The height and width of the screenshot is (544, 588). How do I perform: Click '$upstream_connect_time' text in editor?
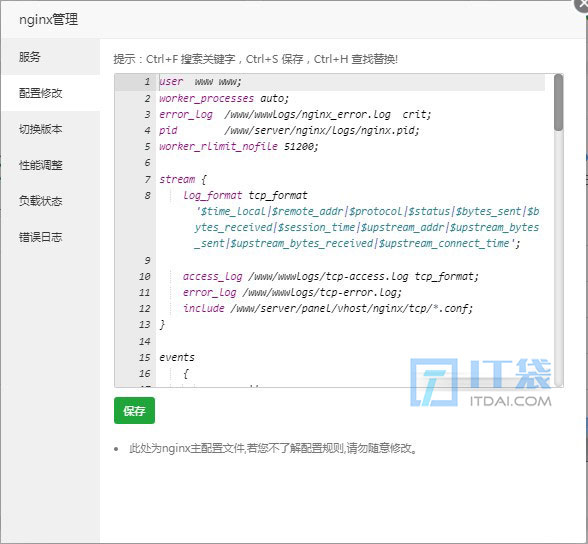click(444, 244)
